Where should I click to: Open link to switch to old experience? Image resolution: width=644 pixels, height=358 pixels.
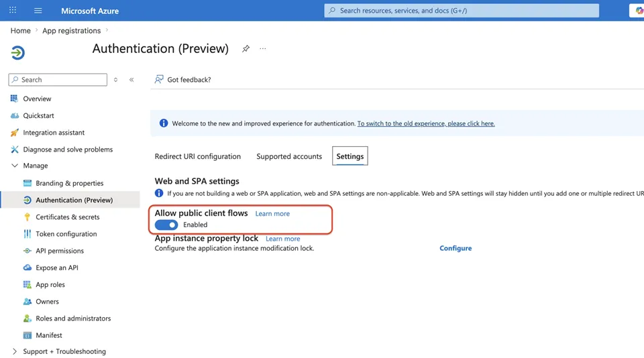tap(426, 123)
